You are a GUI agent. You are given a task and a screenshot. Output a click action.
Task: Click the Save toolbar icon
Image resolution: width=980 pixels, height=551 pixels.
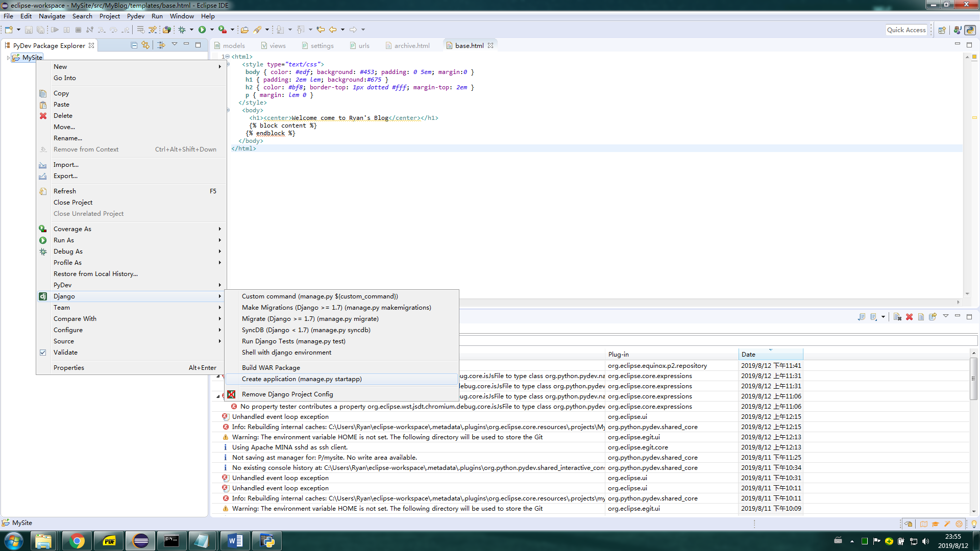point(29,30)
